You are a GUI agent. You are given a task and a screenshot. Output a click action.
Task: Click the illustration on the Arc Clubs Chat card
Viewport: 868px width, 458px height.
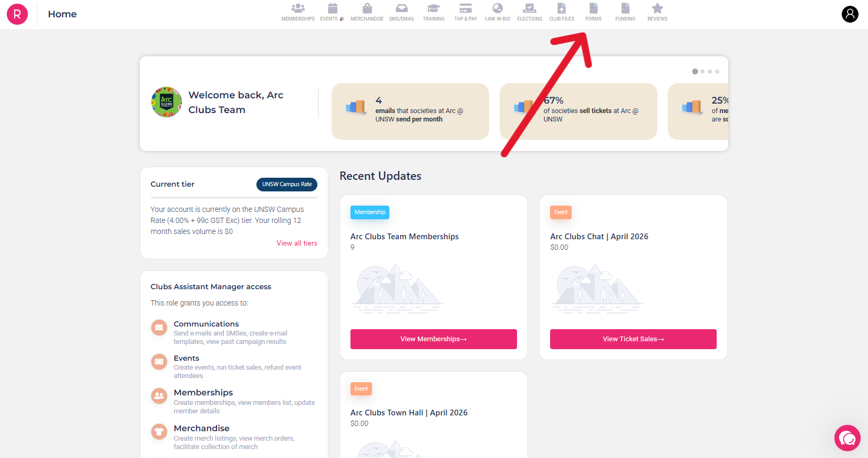click(597, 289)
